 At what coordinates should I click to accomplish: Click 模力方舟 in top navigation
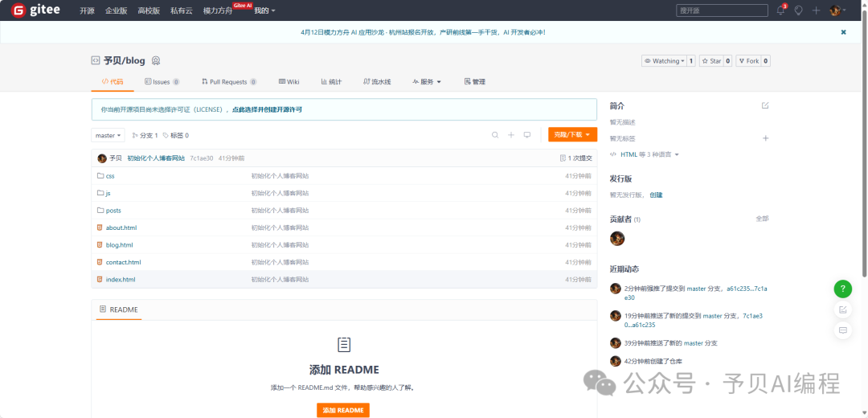click(x=218, y=10)
